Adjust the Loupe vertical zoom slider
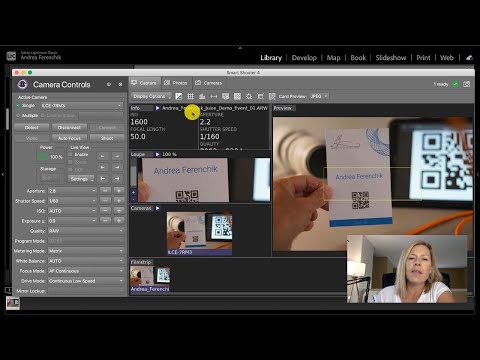Image resolution: width=480 pixels, height=360 pixels. (x=133, y=175)
